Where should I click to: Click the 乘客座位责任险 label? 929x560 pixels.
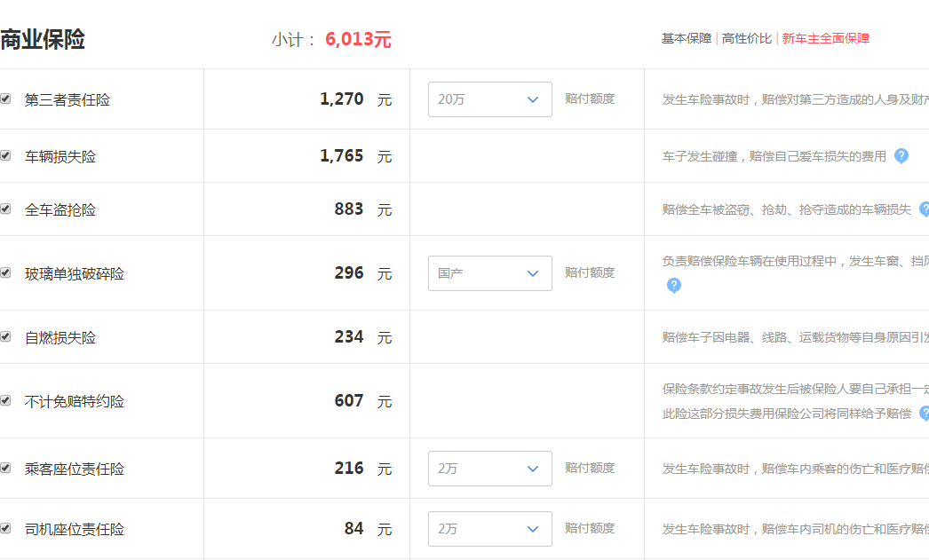(75, 469)
